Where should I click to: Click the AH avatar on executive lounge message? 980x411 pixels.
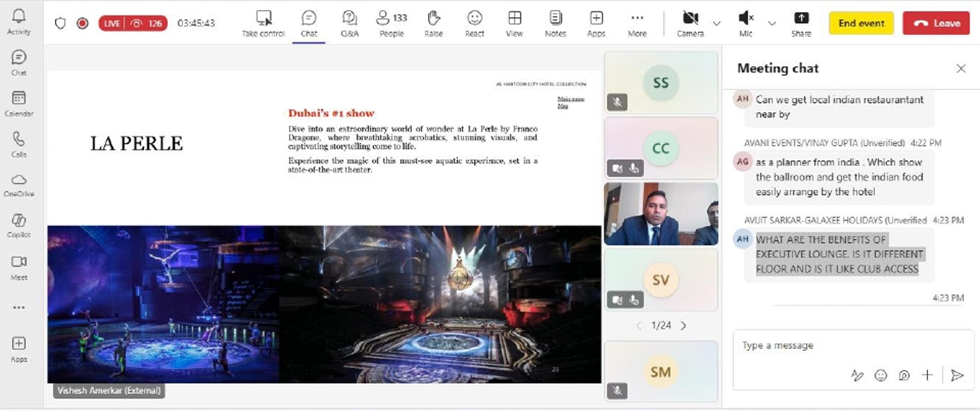coord(743,239)
